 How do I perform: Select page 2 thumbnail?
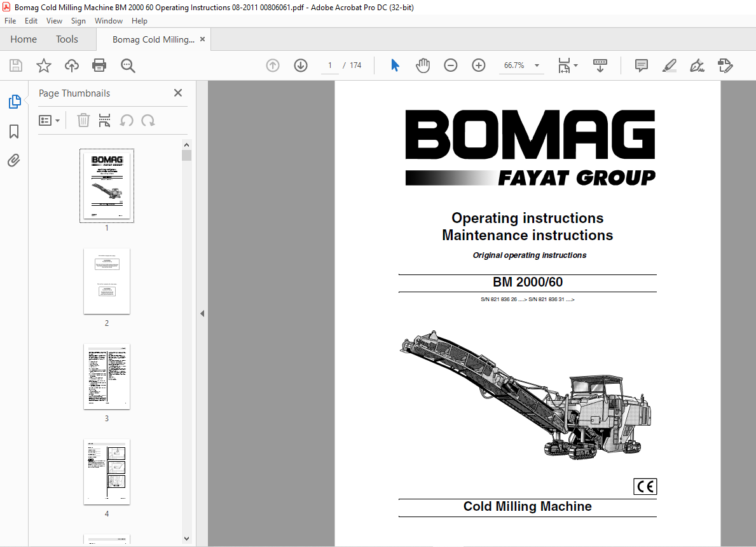[x=107, y=281]
